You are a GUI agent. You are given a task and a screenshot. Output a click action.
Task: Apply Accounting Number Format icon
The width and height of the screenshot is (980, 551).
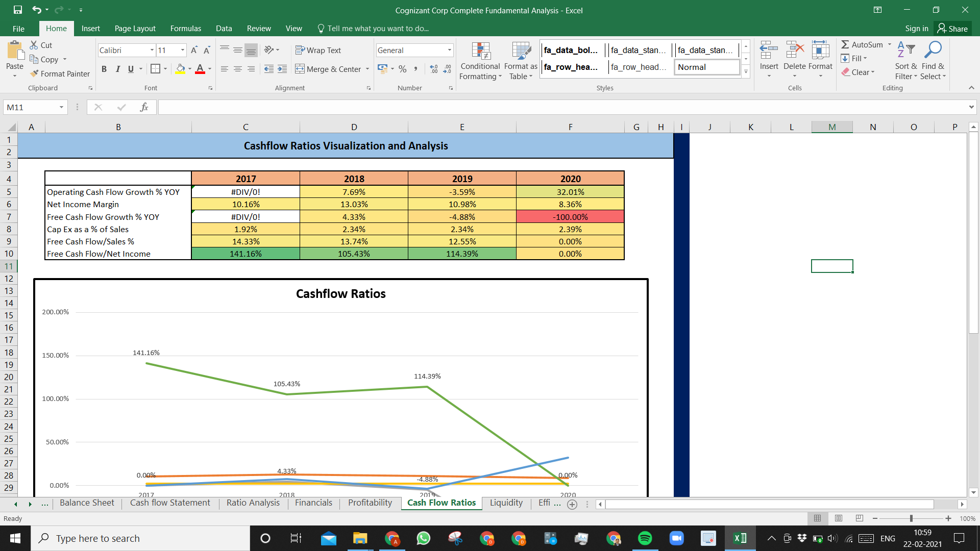click(382, 69)
